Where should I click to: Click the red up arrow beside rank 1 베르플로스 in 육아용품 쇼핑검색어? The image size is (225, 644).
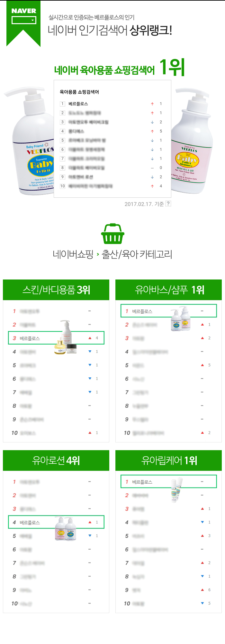[152, 104]
